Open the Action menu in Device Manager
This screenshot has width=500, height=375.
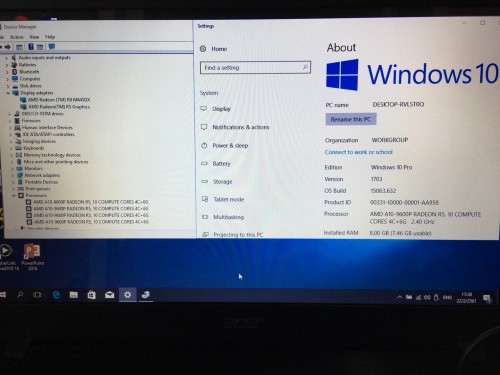click(17, 37)
